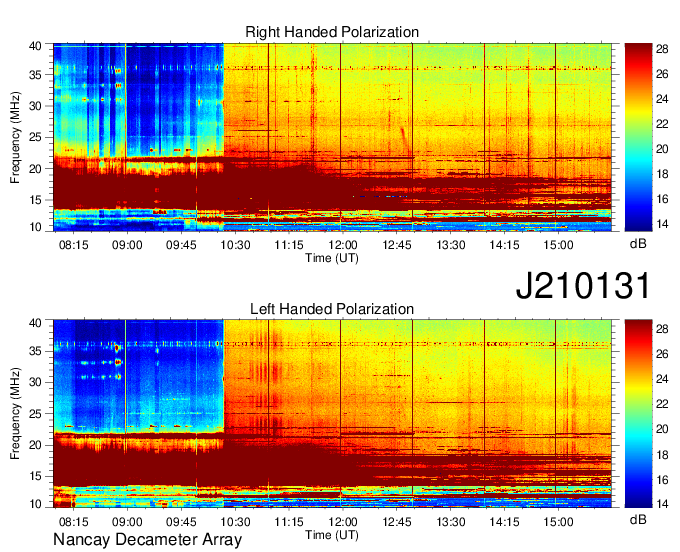Screen dimensions: 680x552
Task: Click the 20 MHz tick label on Right Handed plot
Action: (36, 169)
